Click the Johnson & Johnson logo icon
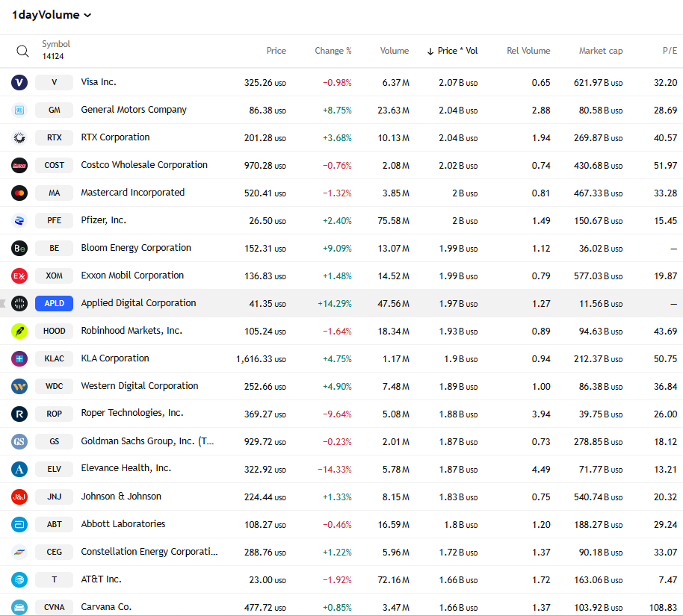 [19, 497]
